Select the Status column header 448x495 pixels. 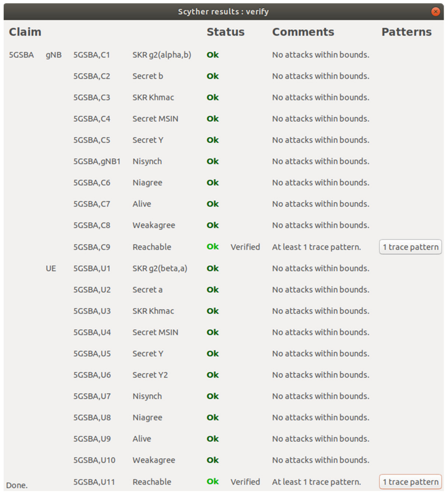[225, 32]
